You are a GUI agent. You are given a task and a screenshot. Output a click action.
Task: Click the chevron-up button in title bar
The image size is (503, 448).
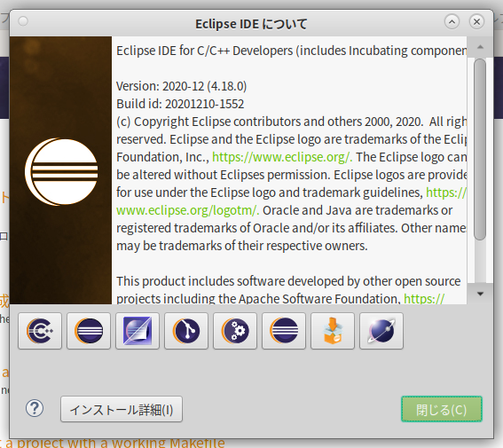pyautogui.click(x=452, y=21)
